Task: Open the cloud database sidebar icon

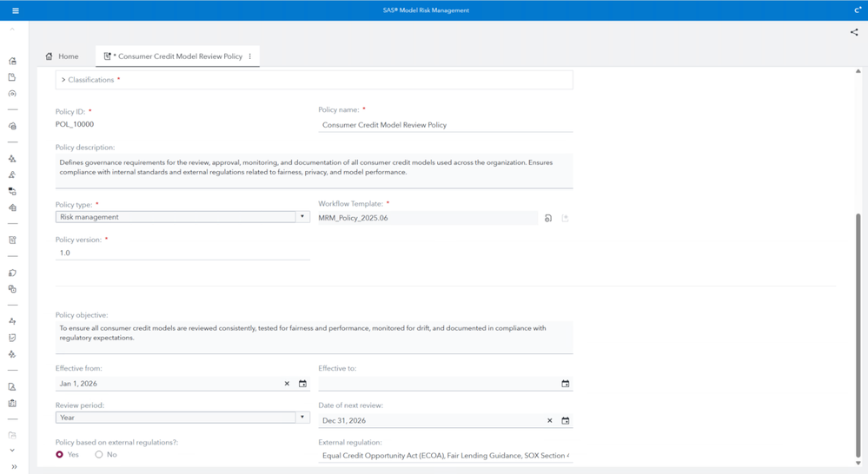Action: tap(12, 126)
